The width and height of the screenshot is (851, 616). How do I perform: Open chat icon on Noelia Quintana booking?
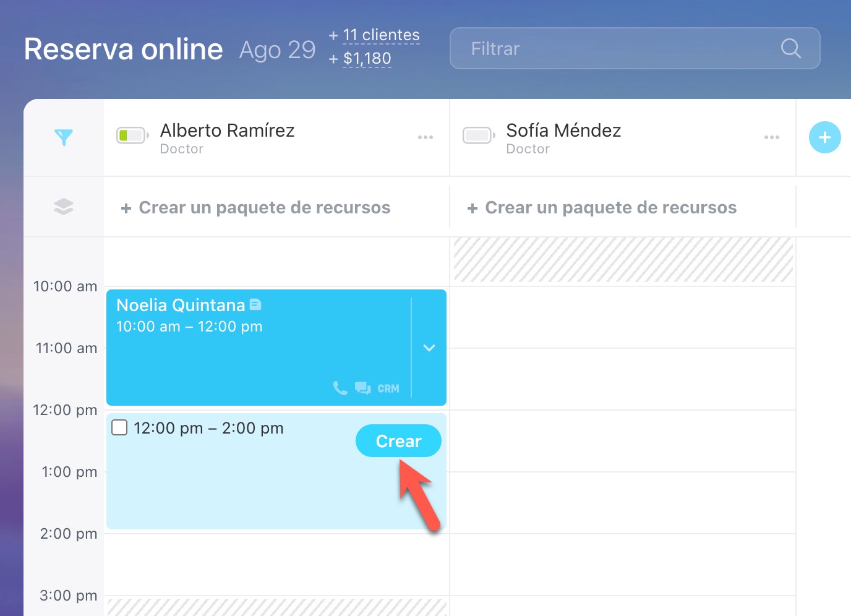(x=362, y=388)
